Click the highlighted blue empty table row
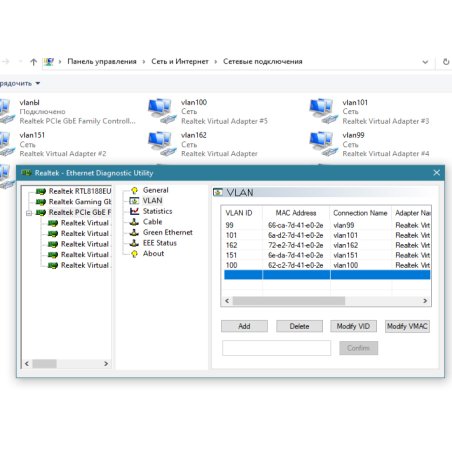This screenshot has height=452, width=452. click(327, 275)
